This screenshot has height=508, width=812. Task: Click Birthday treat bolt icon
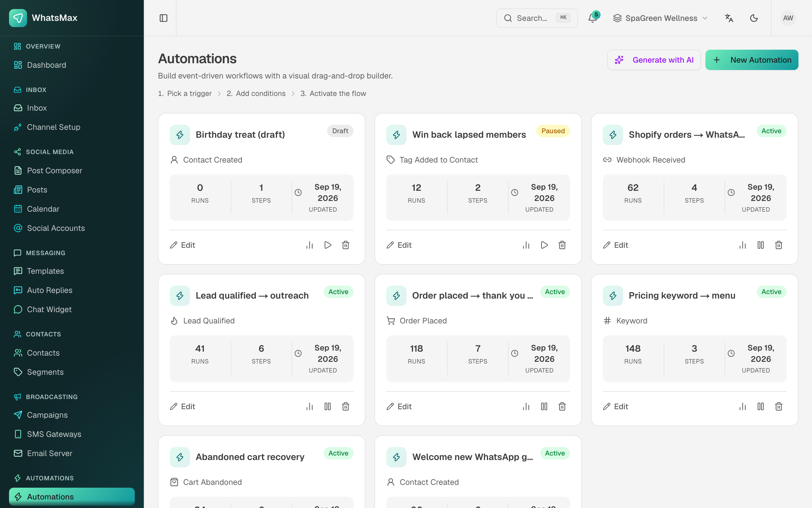(x=180, y=135)
